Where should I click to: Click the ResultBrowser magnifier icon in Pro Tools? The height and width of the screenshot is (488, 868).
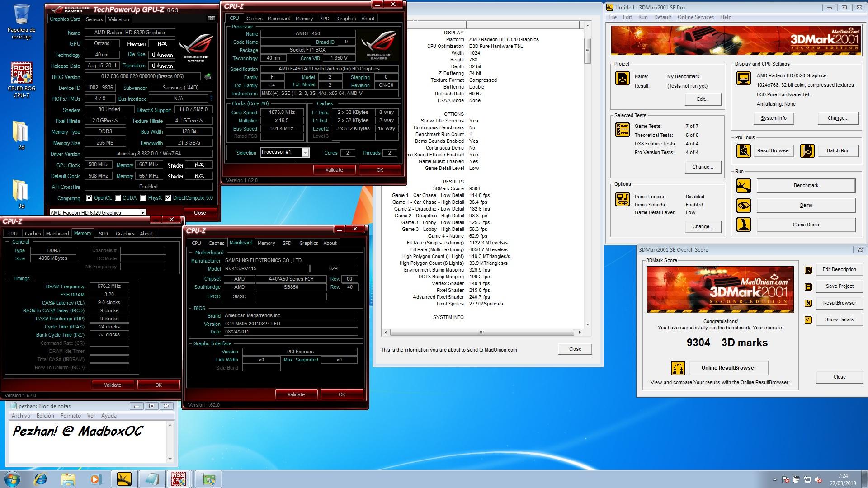tap(743, 150)
